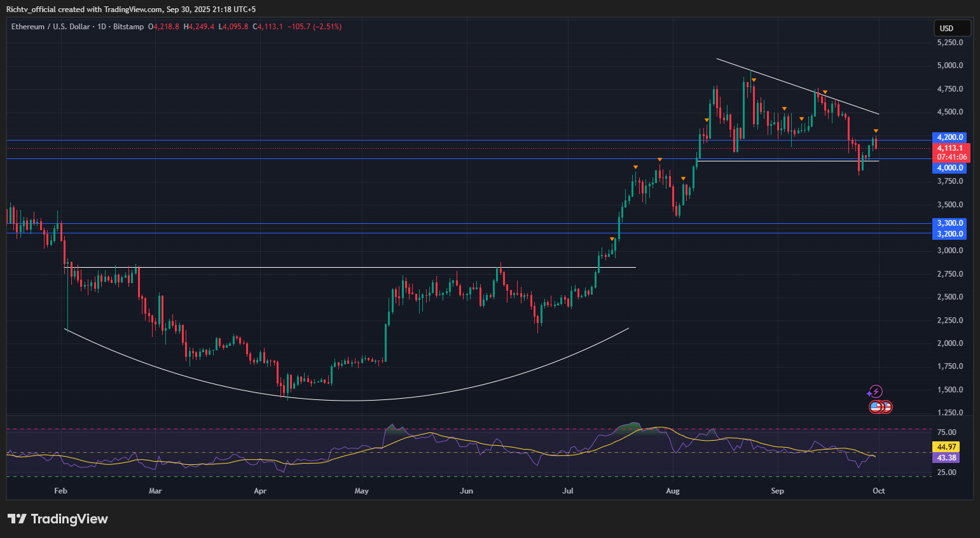Open the USD currency selector

point(951,28)
